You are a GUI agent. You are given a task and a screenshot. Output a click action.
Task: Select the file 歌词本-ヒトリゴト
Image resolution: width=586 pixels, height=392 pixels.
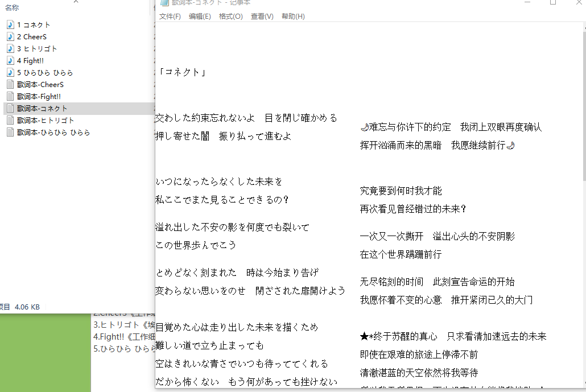(46, 120)
